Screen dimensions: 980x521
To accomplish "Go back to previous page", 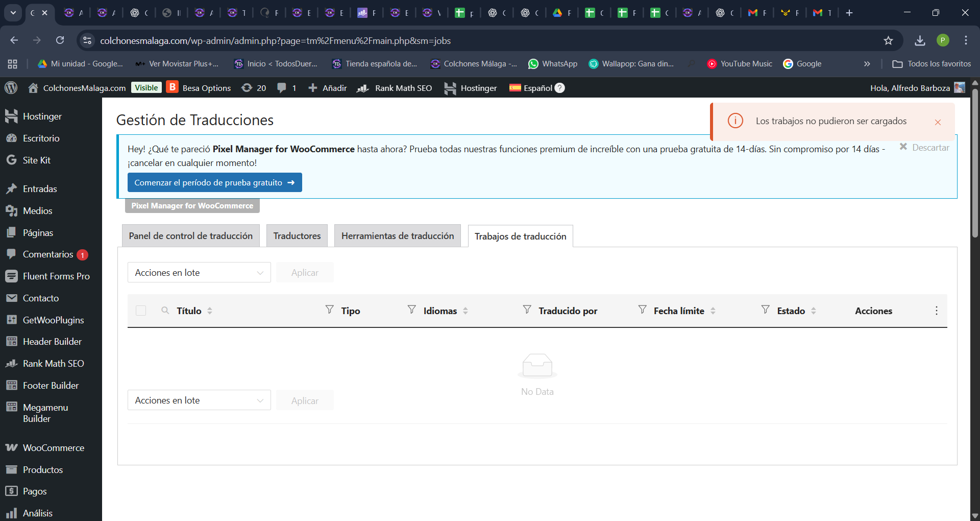I will click(14, 40).
